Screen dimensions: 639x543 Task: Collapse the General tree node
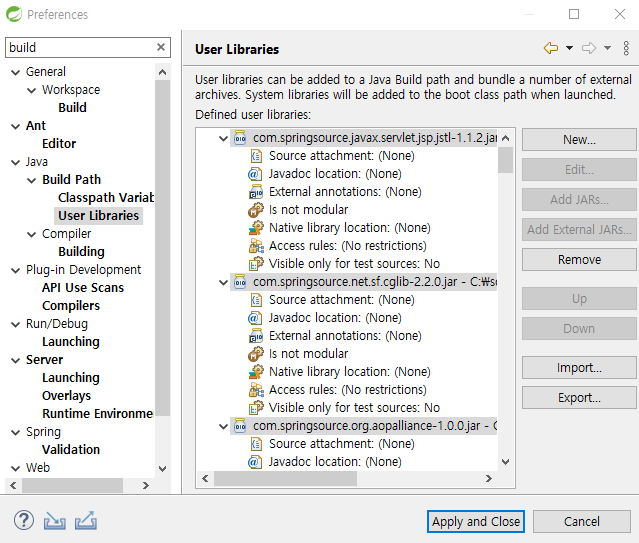tap(15, 72)
